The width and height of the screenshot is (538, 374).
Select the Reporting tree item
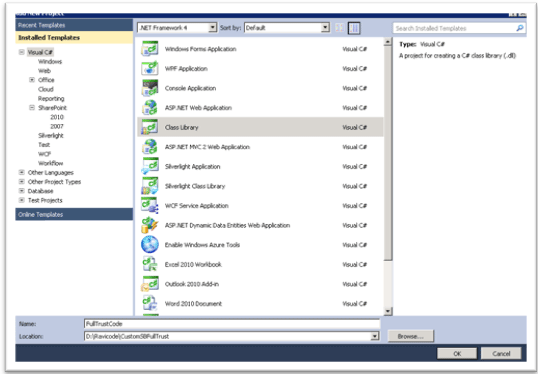coord(51,98)
